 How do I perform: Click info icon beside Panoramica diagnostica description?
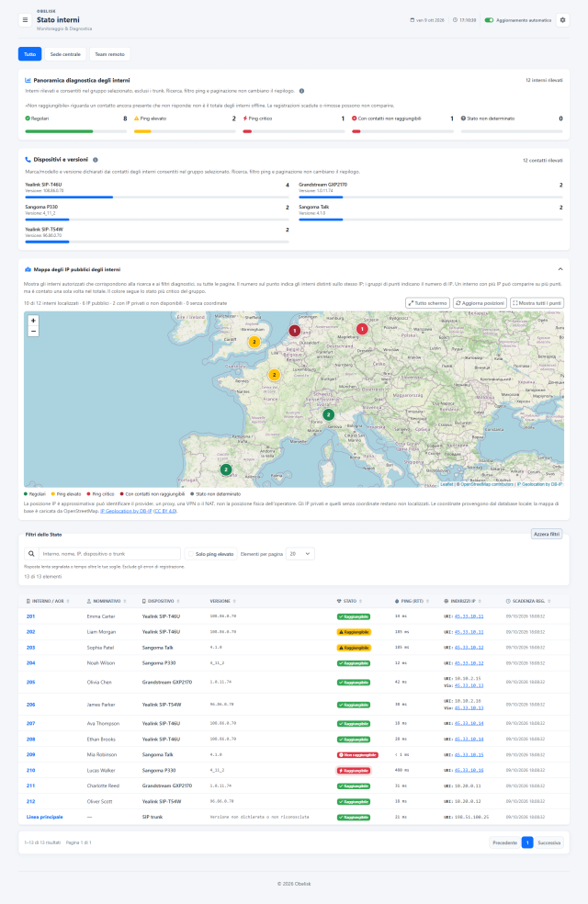(301, 91)
